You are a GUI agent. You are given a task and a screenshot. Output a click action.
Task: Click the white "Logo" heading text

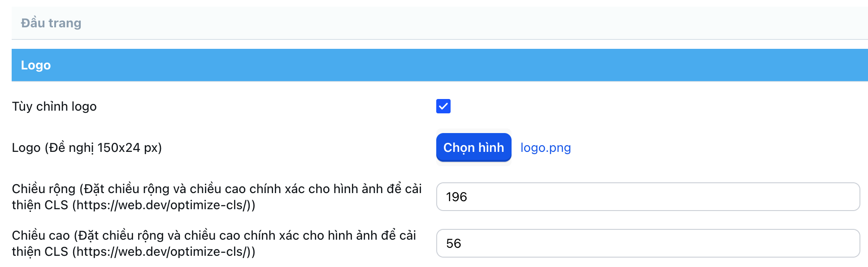pos(36,65)
